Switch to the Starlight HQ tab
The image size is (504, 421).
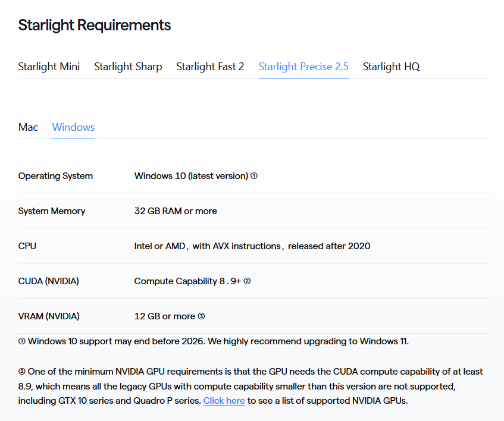click(391, 67)
